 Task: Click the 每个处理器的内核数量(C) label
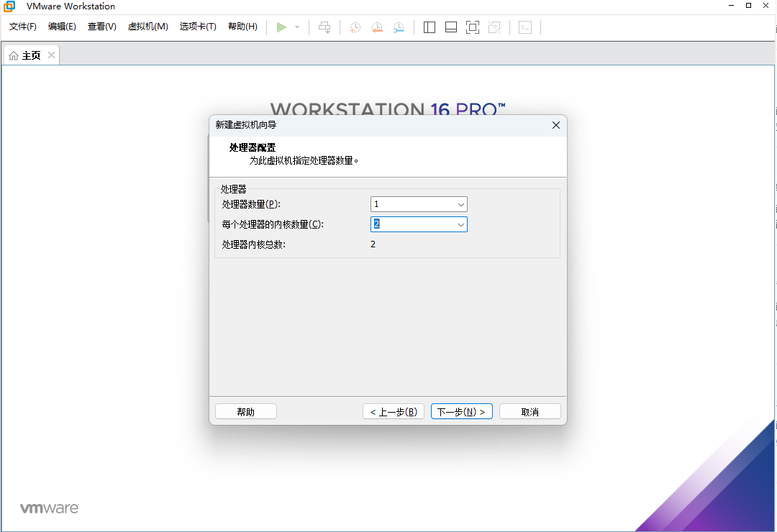[273, 224]
